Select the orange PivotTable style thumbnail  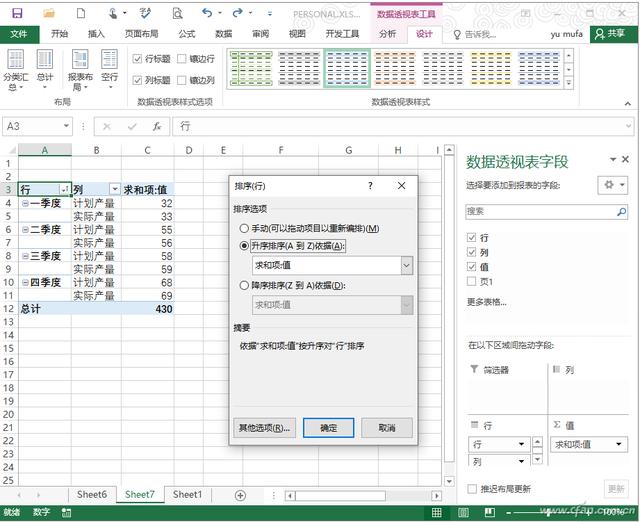[x=395, y=68]
